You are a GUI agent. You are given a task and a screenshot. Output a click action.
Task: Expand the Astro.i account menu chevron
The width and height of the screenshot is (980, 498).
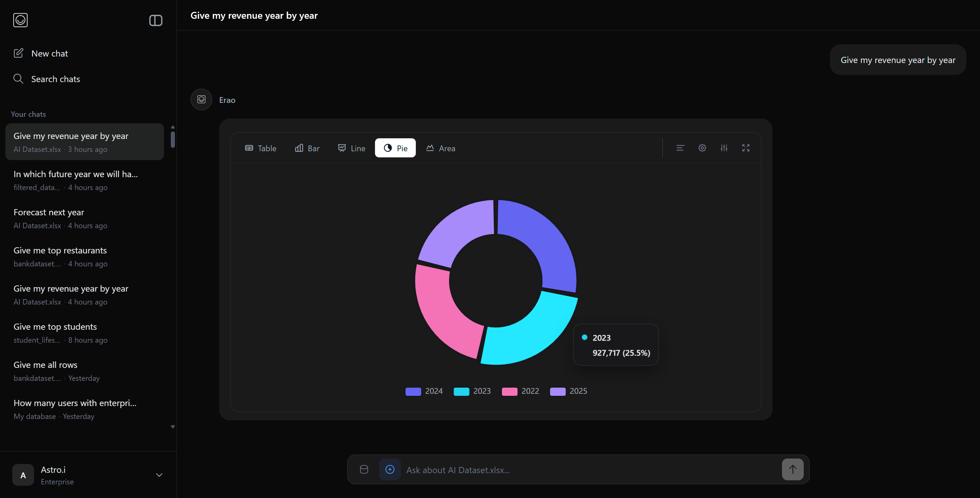(159, 475)
